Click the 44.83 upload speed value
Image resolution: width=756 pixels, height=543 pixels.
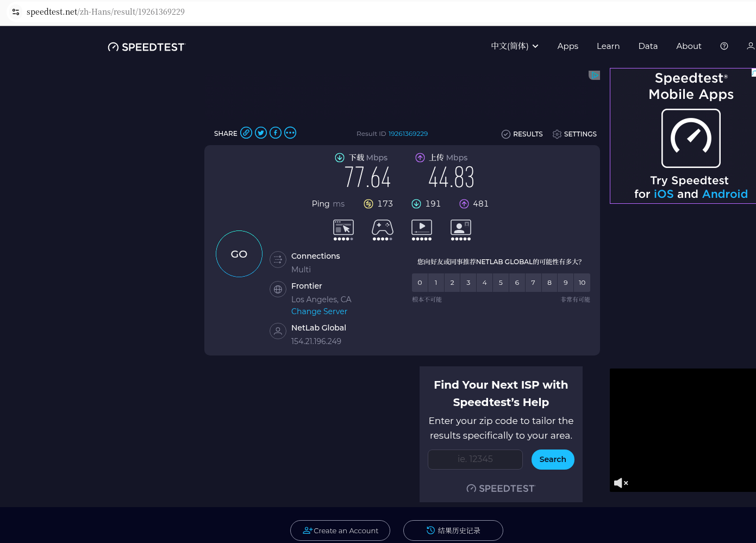[451, 177]
